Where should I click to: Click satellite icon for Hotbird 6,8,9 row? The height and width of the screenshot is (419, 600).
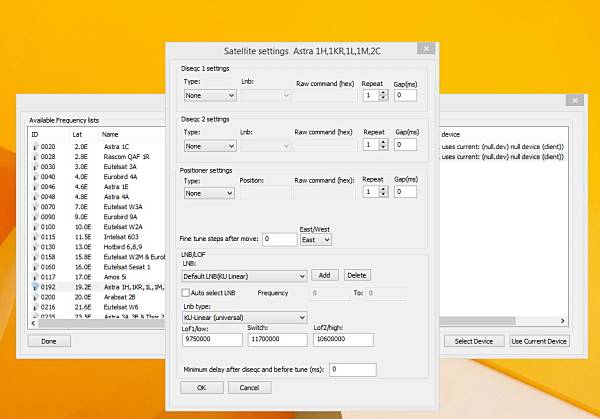point(35,247)
